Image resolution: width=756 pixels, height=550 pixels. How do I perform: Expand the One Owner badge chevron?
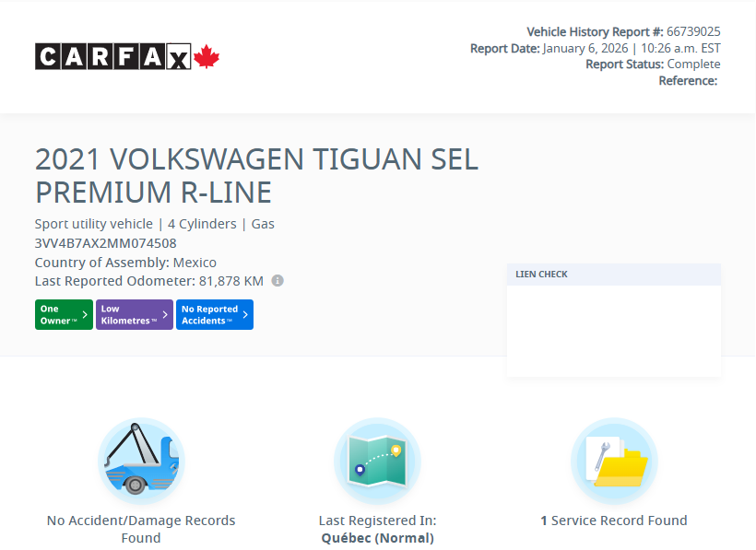tap(85, 314)
